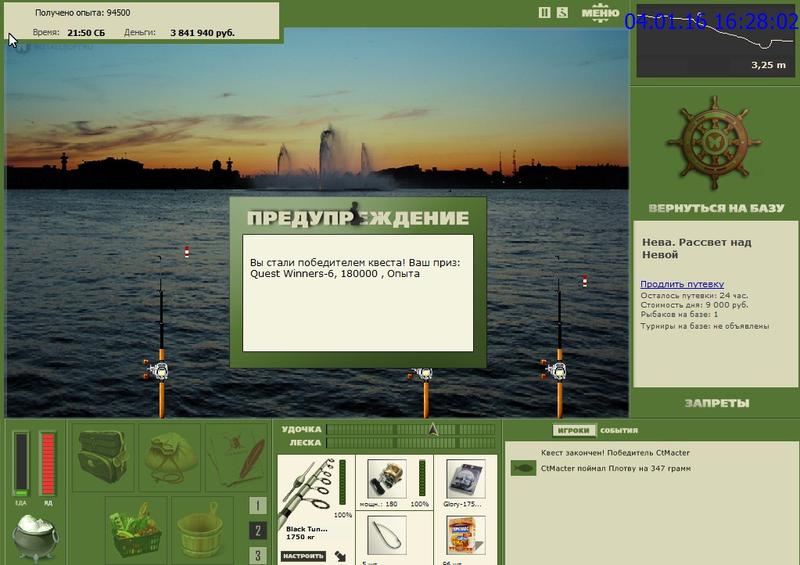Screen dimensions: 800x565
Task: Select rod slot 1
Action: tap(258, 506)
